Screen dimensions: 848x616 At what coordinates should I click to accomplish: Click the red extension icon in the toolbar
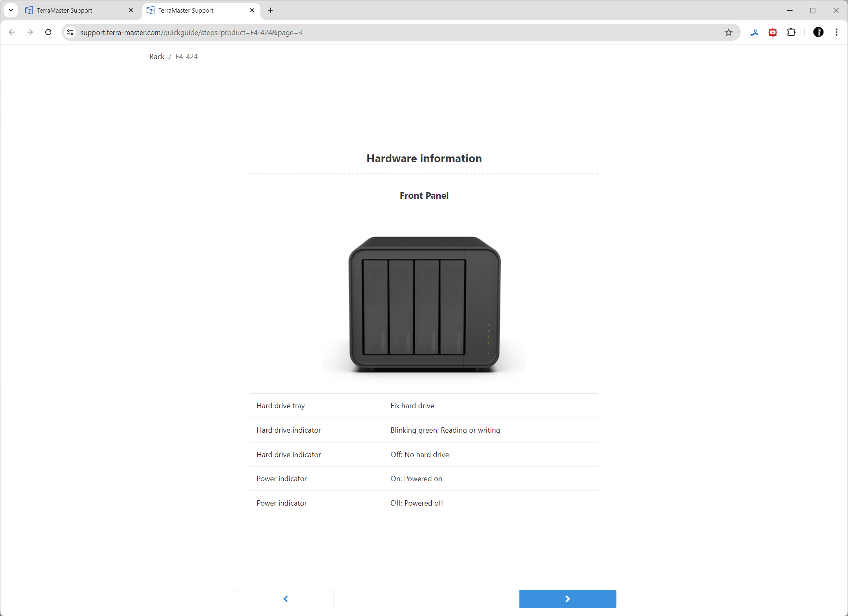tap(773, 32)
